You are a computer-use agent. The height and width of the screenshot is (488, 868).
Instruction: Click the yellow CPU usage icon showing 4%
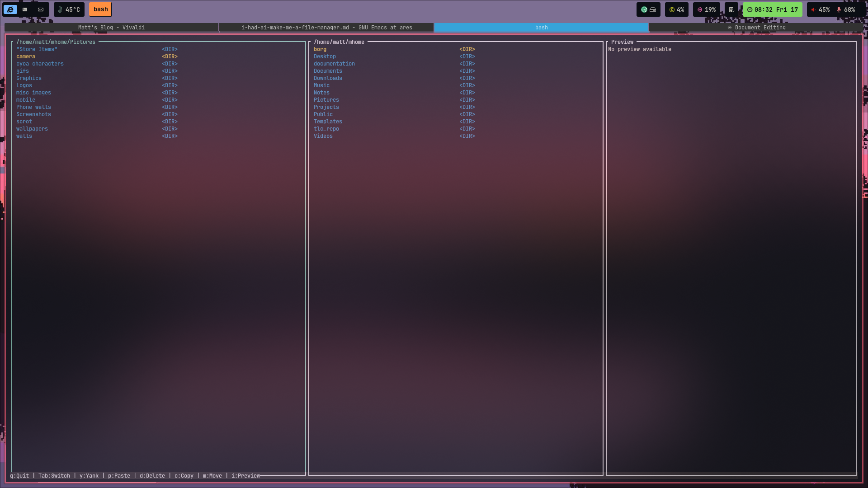(676, 9)
